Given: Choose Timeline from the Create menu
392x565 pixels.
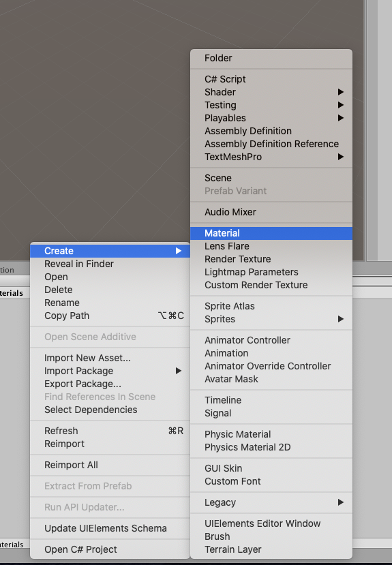Looking at the screenshot, I should pos(271,400).
